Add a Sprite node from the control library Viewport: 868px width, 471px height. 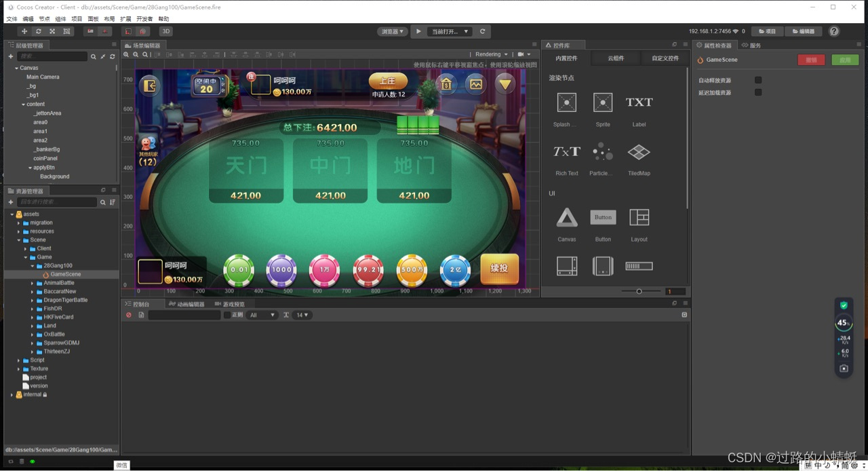coord(602,102)
